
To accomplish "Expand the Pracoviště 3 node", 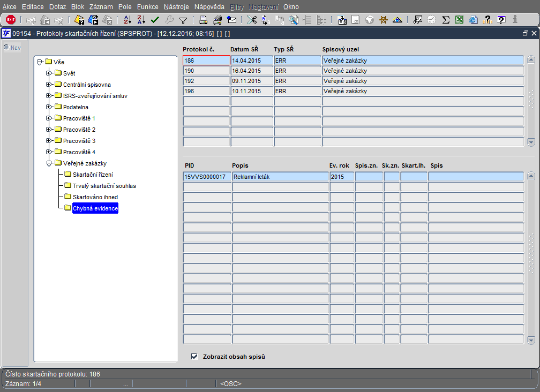I will (x=49, y=141).
